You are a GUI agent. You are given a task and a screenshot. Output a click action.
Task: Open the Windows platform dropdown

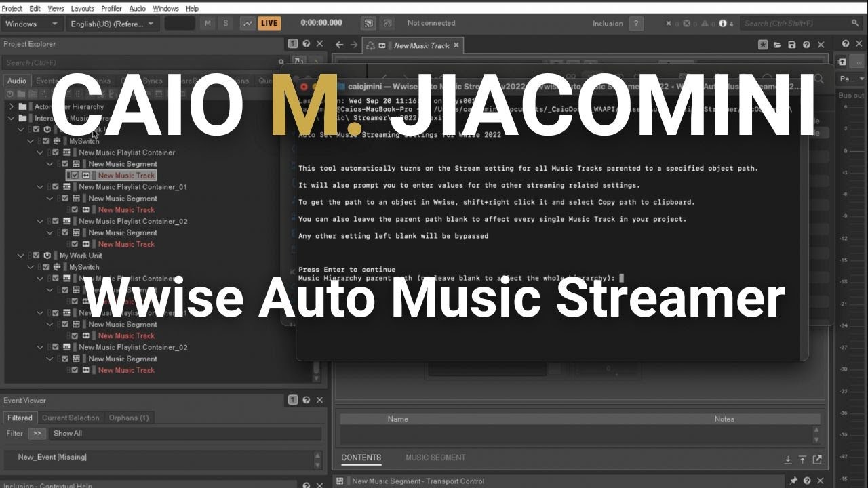click(x=32, y=24)
